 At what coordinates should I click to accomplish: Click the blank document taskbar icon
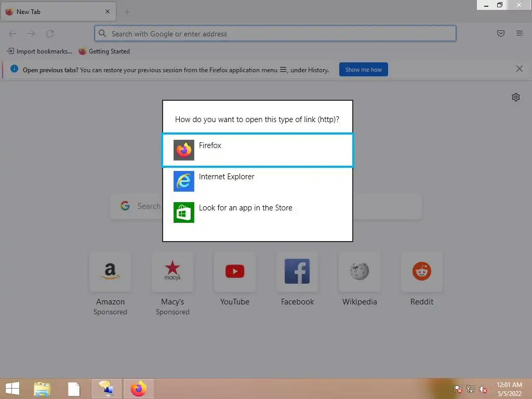pyautogui.click(x=74, y=389)
